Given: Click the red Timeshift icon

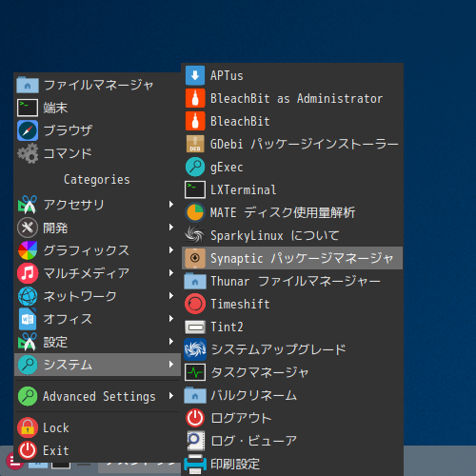Looking at the screenshot, I should tap(195, 304).
